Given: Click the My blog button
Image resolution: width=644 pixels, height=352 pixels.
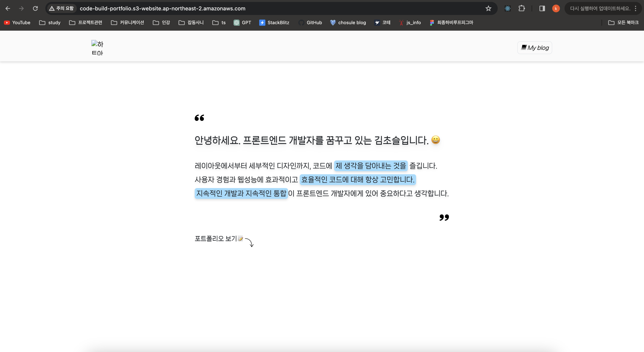Looking at the screenshot, I should coord(535,48).
